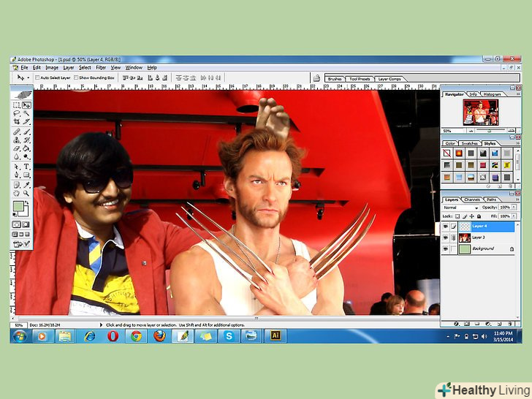
Task: Open the Window menu
Action: click(x=134, y=67)
